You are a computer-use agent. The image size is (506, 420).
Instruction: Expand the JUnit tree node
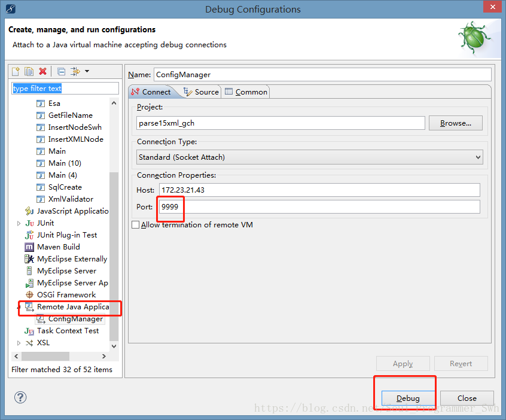click(x=18, y=223)
